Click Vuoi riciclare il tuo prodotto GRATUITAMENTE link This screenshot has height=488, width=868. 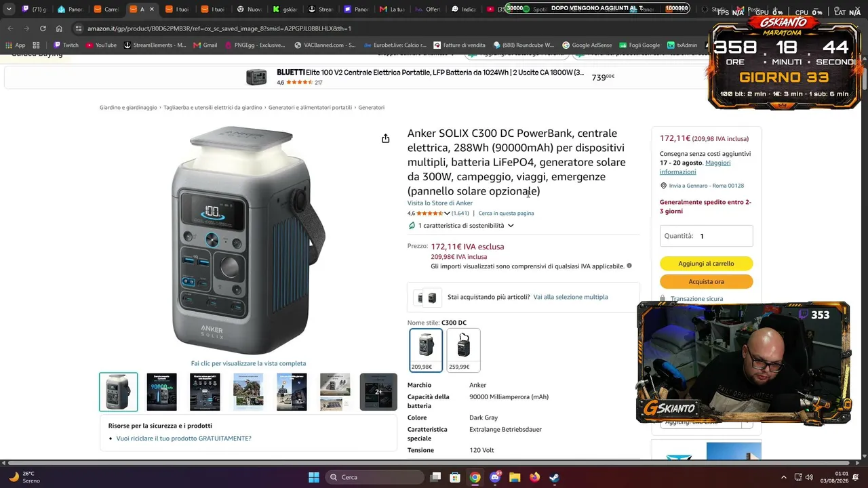pos(184,439)
